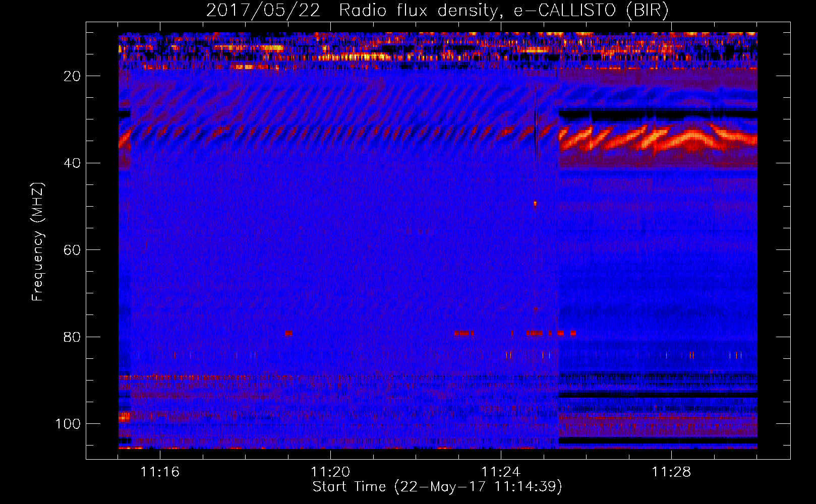Click the 'Start Time (22-May-17 11:14:39)' label
The image size is (816, 504).
437,487
